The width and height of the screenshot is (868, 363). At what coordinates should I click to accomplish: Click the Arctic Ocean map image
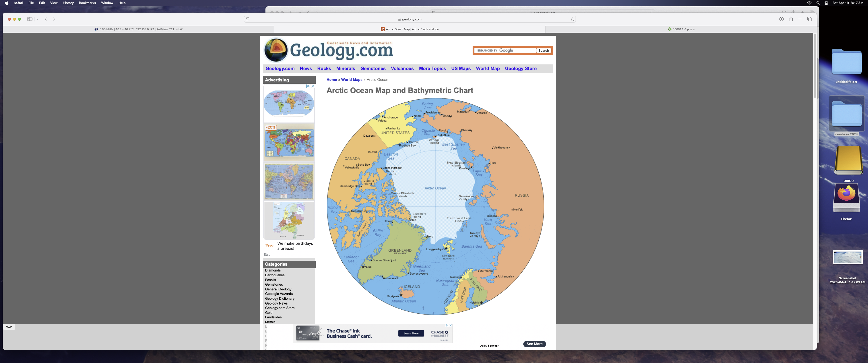[435, 206]
